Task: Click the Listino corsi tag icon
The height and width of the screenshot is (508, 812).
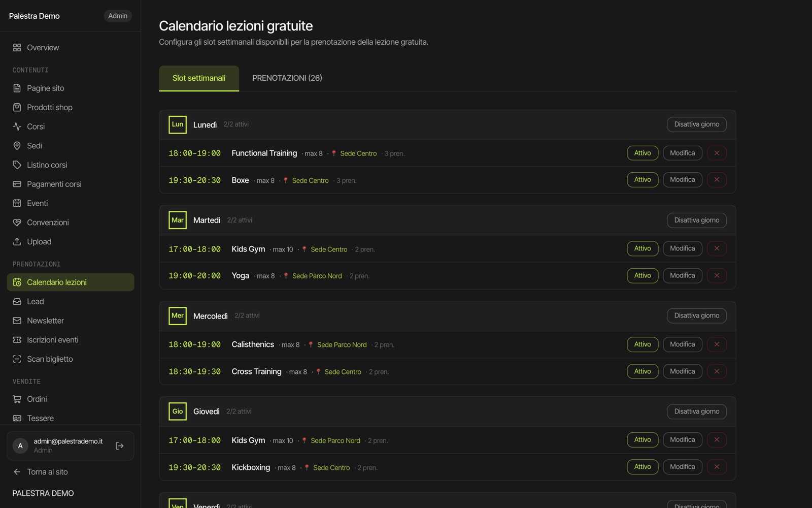Action: (x=17, y=165)
